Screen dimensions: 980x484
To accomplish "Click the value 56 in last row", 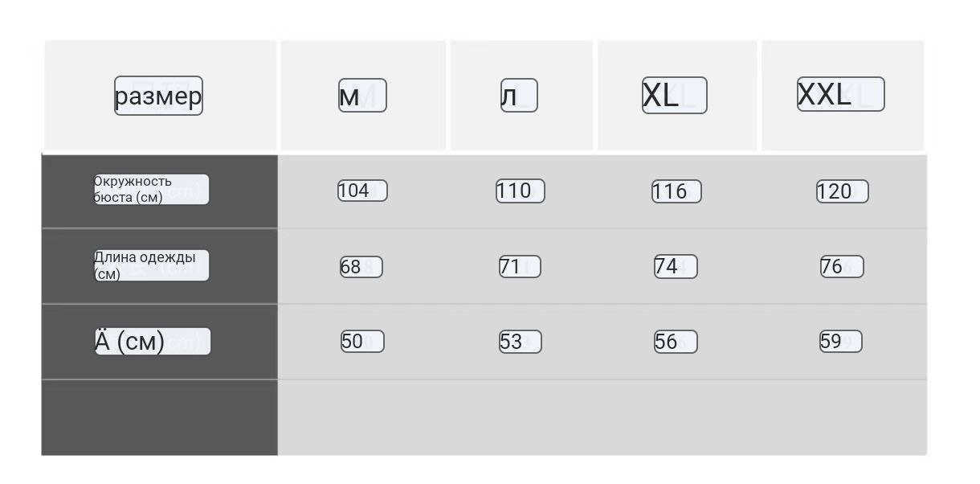I will (x=676, y=342).
